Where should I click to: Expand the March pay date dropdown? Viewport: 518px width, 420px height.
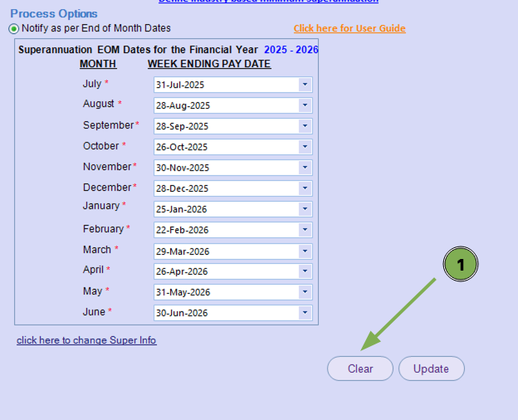[x=305, y=251]
